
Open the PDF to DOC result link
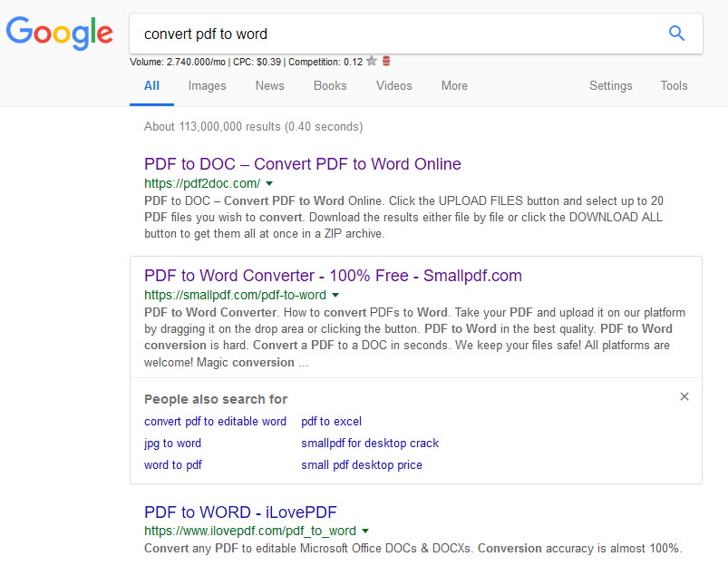pos(302,164)
